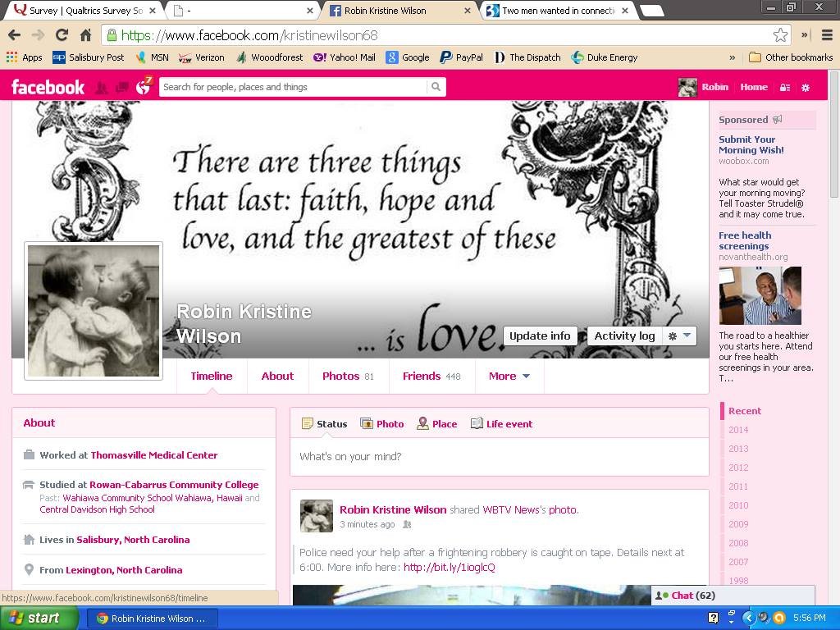Open privacy shortcuts lock icon

pyautogui.click(x=785, y=87)
